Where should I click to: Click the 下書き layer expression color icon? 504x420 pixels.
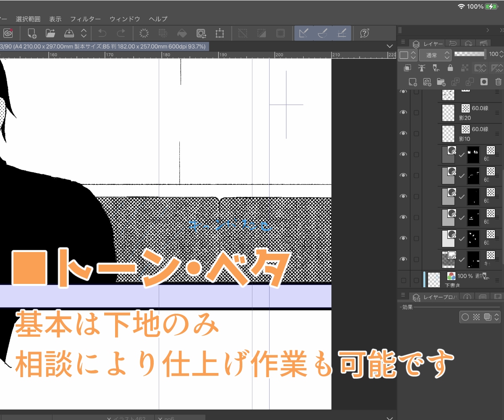click(451, 276)
